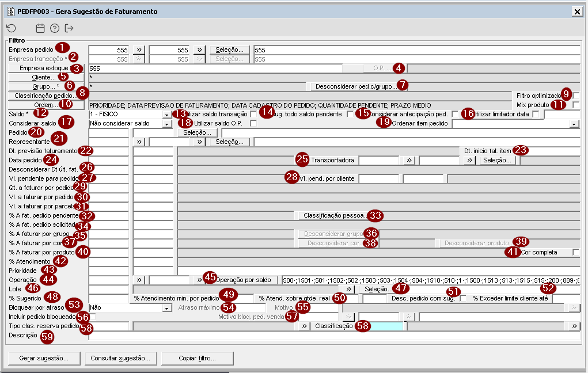Expand Ordenar item pedido dropdown
The width and height of the screenshot is (588, 373).
(x=574, y=124)
